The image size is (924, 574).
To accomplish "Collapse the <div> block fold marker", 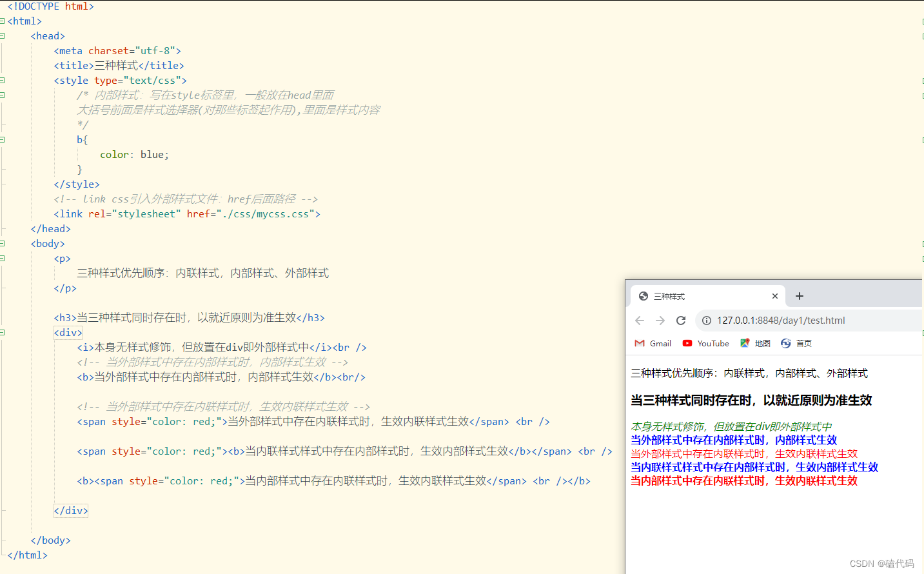I will click(x=3, y=333).
